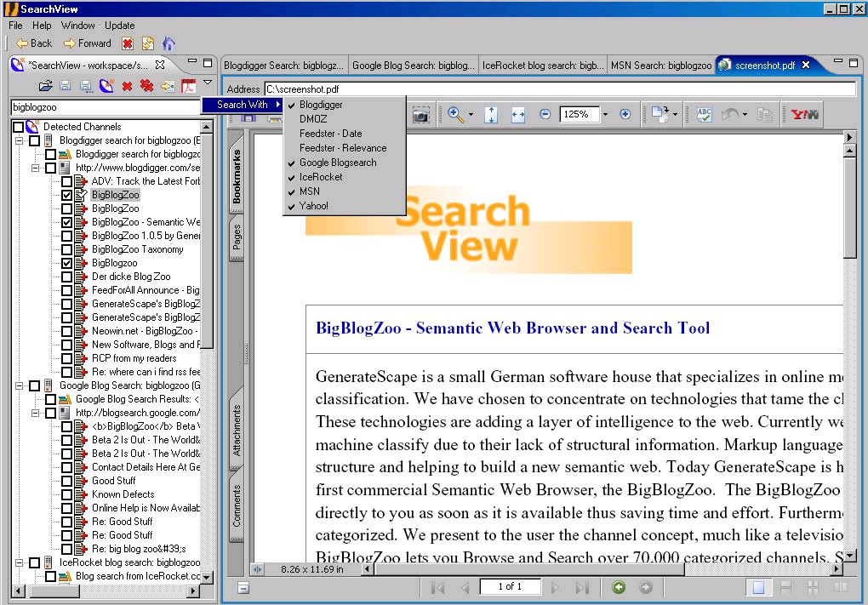Open the Comments side panel tab

tap(237, 506)
